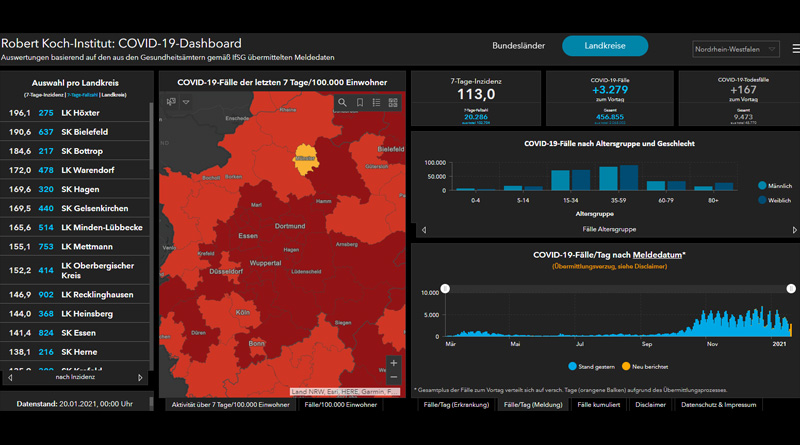
Task: Click the 7-Tage-Inzidenz value 113,0
Action: pyautogui.click(x=476, y=94)
